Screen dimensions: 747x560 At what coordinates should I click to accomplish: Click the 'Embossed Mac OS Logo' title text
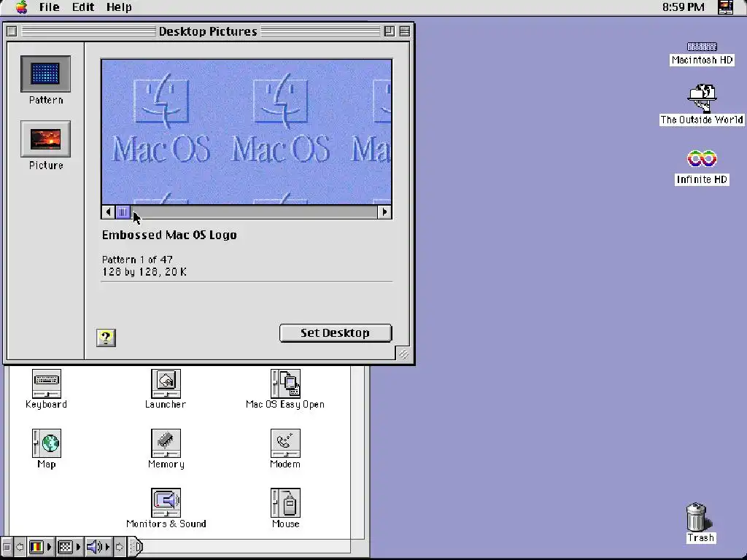pyautogui.click(x=169, y=235)
